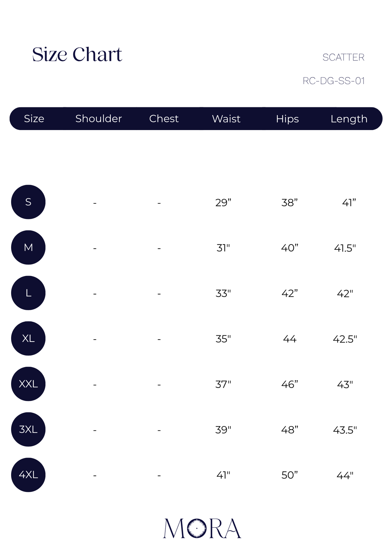Viewport: 392px width, 555px height.
Task: Click the M size circle badge
Action: click(28, 247)
